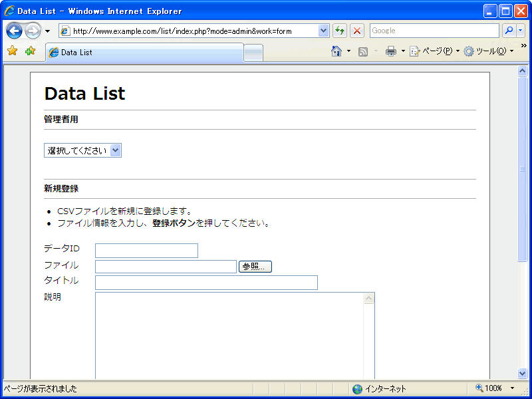Image resolution: width=532 pixels, height=399 pixels.
Task: Click the データID text field
Action: (146, 251)
